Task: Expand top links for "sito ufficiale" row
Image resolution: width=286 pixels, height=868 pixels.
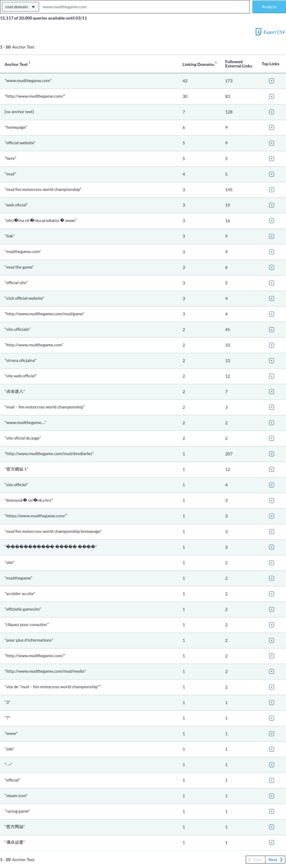Action: pos(271,329)
